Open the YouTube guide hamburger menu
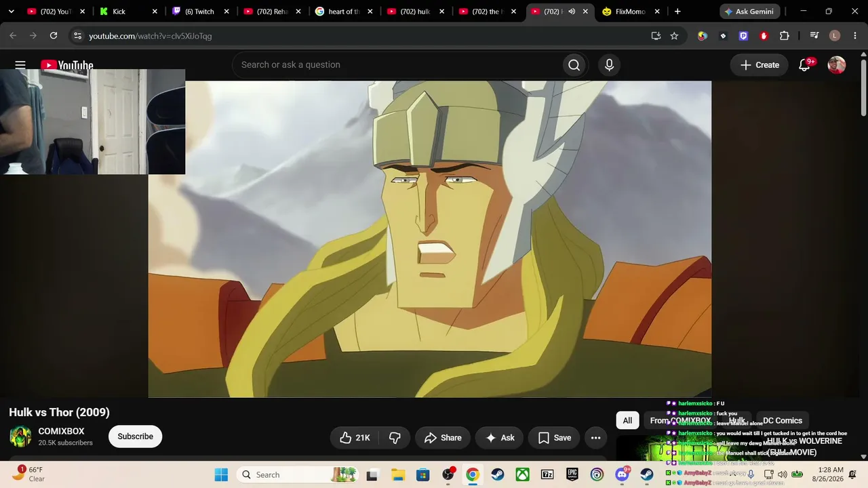 tap(20, 65)
